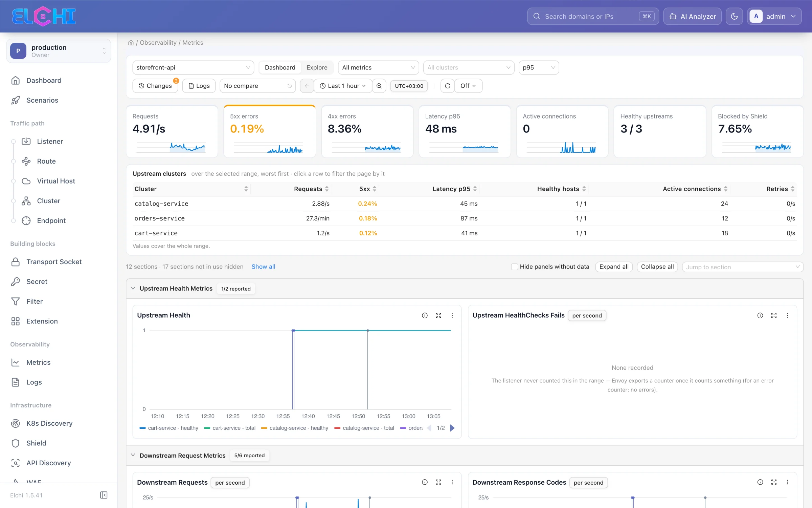
Task: Open the Changes button
Action: pyautogui.click(x=155, y=86)
